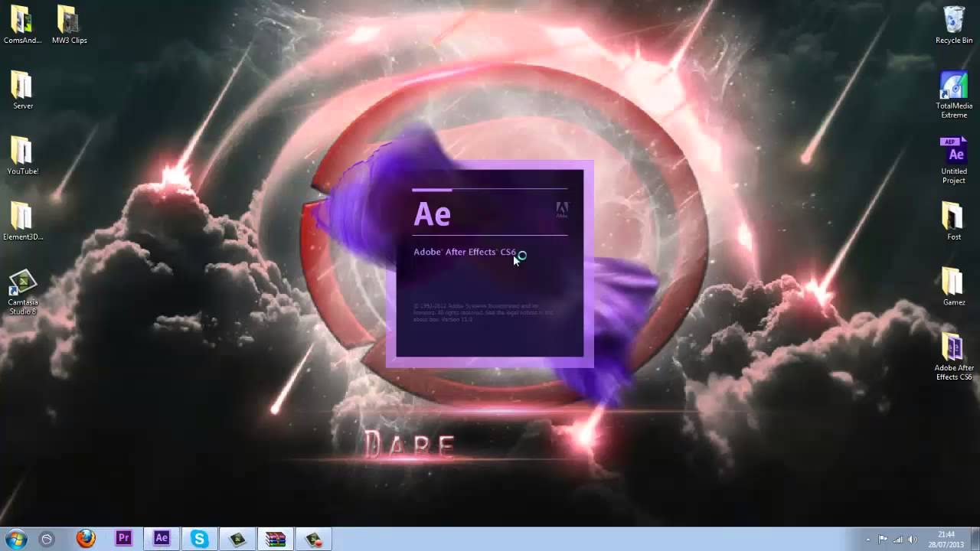Viewport: 980px width, 551px height.
Task: Open the MW3 Clips folder
Action: point(69,24)
